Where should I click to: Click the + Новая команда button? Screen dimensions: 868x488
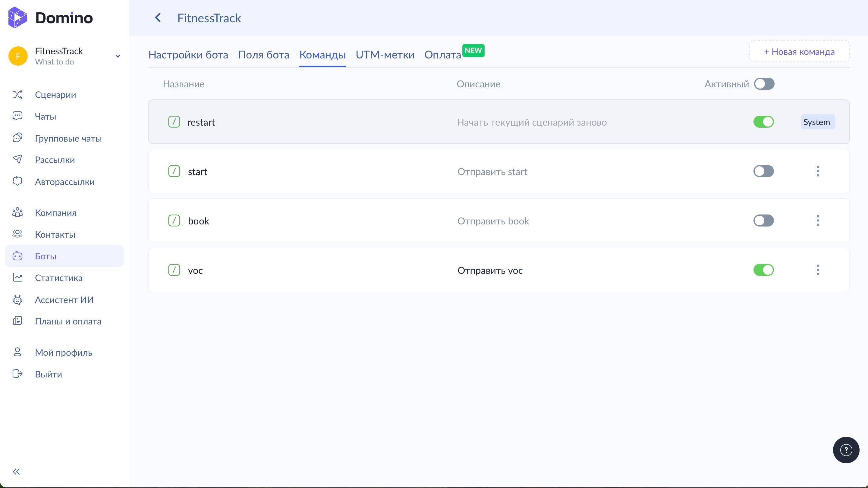pos(799,52)
